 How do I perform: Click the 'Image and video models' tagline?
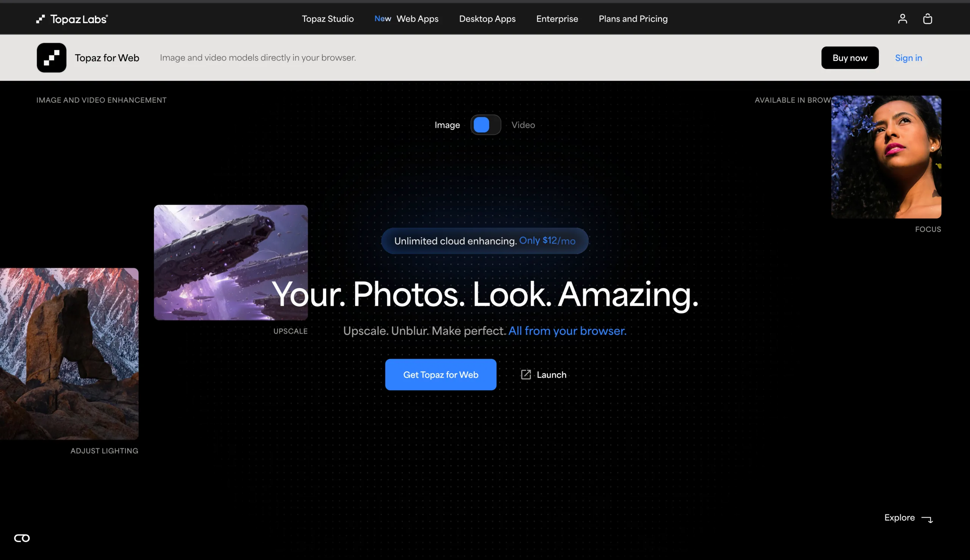pos(258,58)
